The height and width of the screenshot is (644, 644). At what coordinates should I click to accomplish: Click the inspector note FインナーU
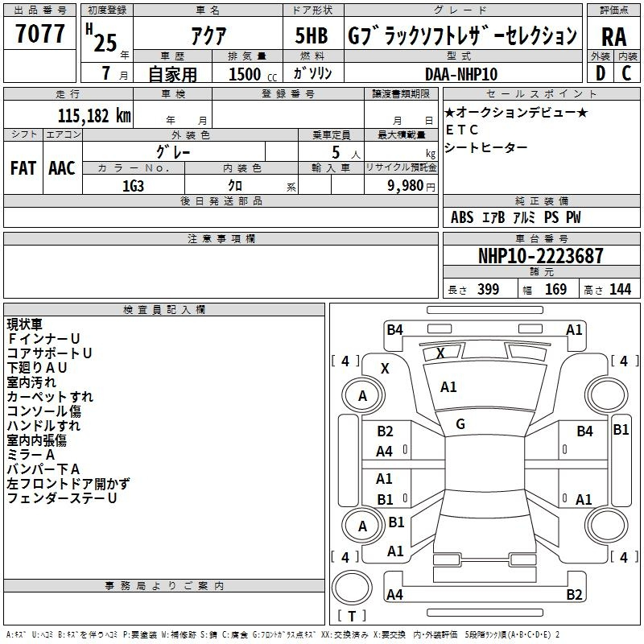pyautogui.click(x=43, y=339)
